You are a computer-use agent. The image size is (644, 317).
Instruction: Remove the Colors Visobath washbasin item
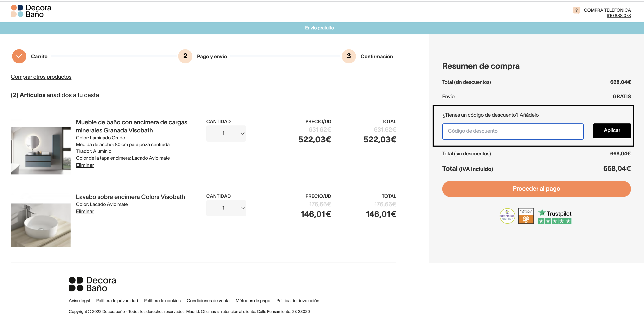85,211
